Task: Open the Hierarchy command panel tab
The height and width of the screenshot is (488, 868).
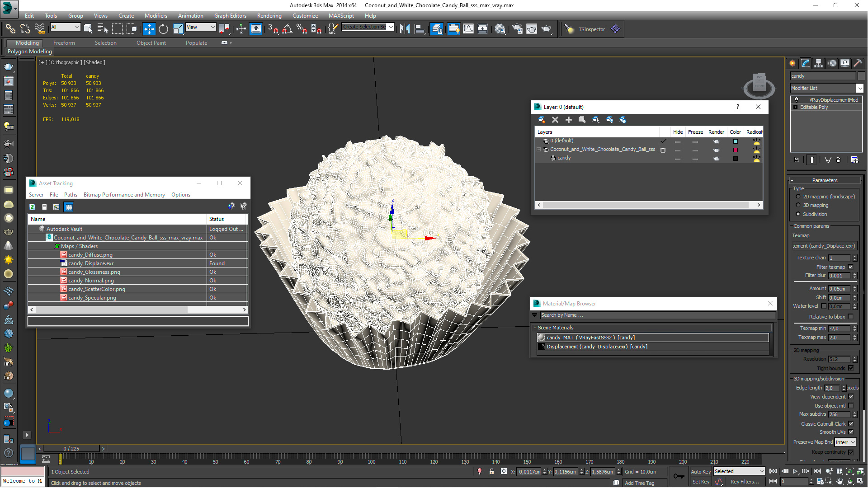Action: pos(819,63)
